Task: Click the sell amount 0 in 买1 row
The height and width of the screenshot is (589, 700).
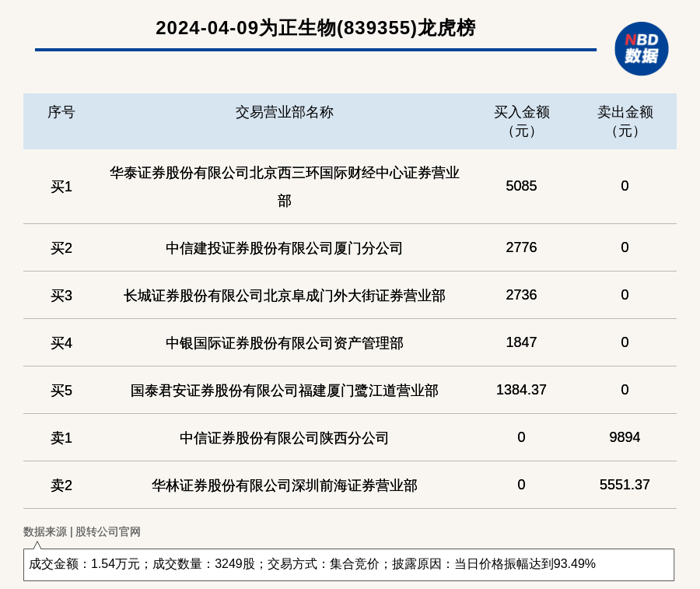Action: (x=625, y=186)
